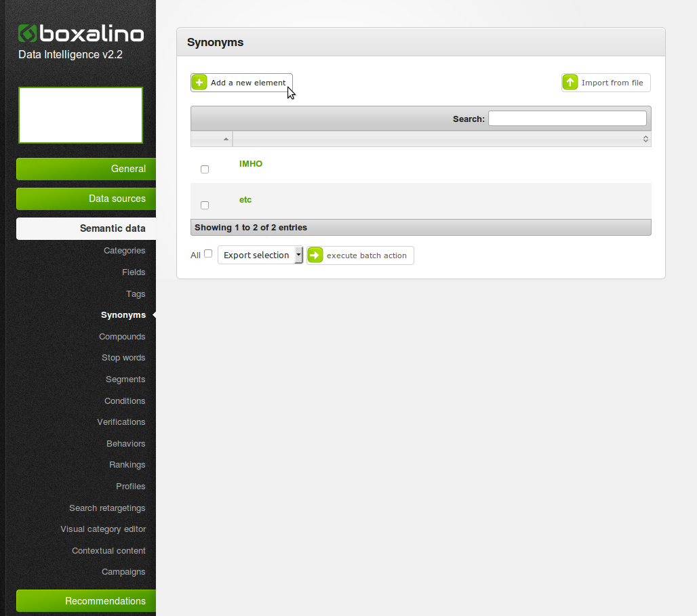Click execute batch action button
The image size is (697, 616).
point(360,255)
